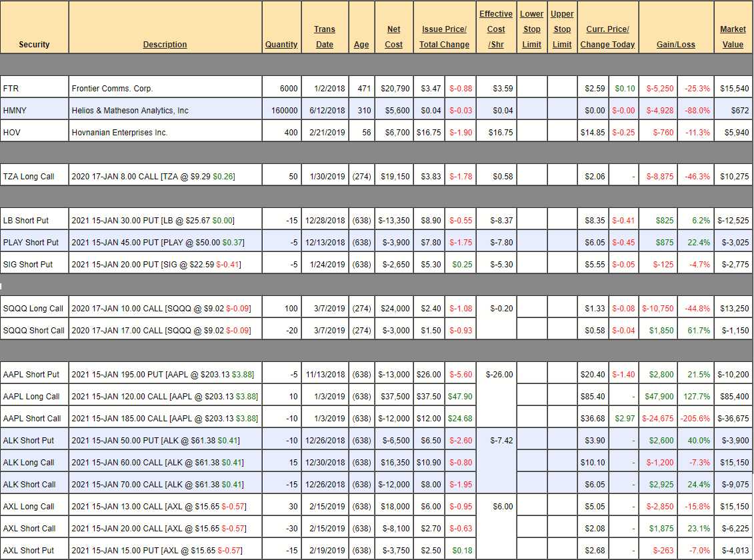This screenshot has height=560, width=754.
Task: Click the Trans Date column header
Action: pos(325,37)
